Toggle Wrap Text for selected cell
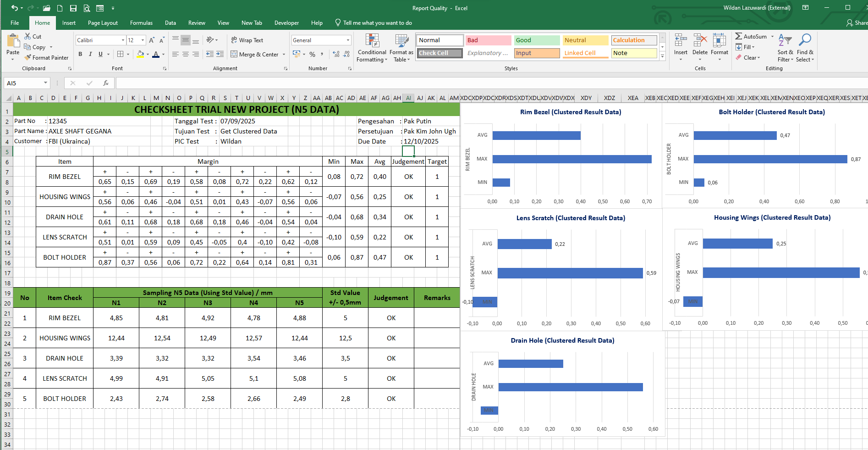Viewport: 868px width, 450px height. 247,40
